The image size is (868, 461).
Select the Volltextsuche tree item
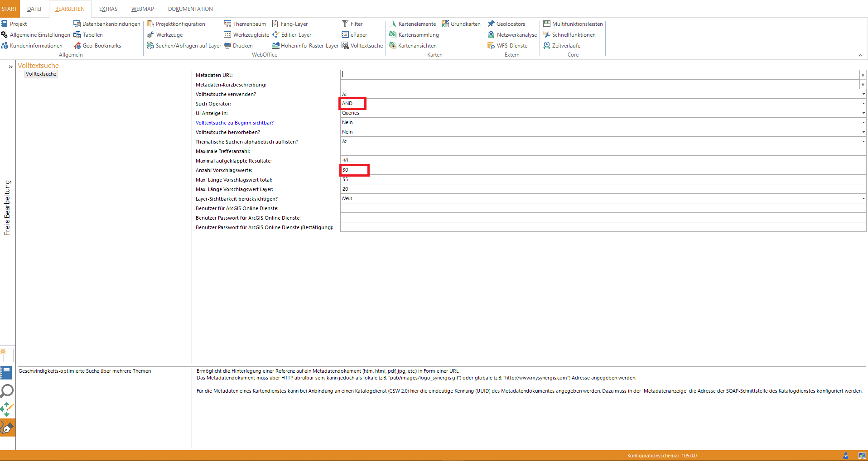[41, 74]
